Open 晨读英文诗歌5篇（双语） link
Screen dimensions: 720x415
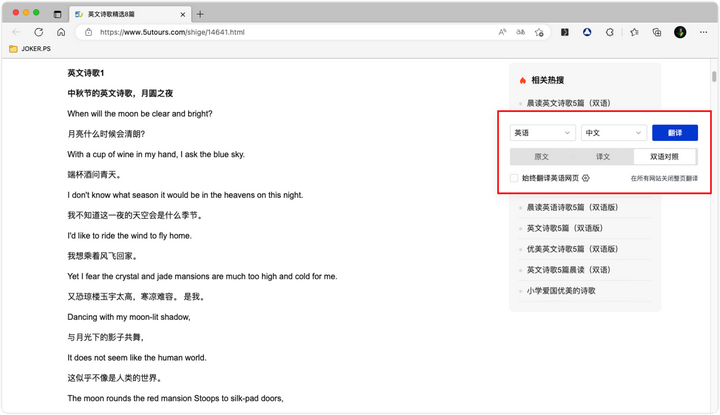click(x=568, y=103)
